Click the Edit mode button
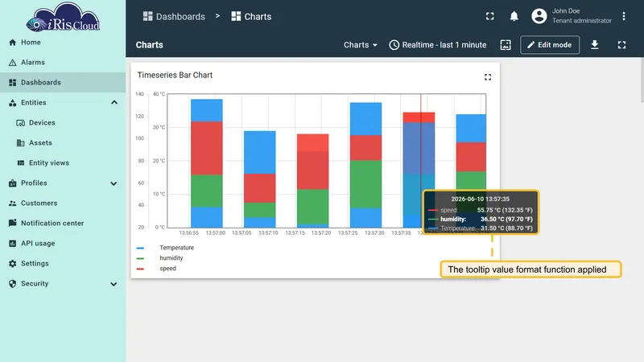Screen dimensions: 644x362 click(550, 45)
